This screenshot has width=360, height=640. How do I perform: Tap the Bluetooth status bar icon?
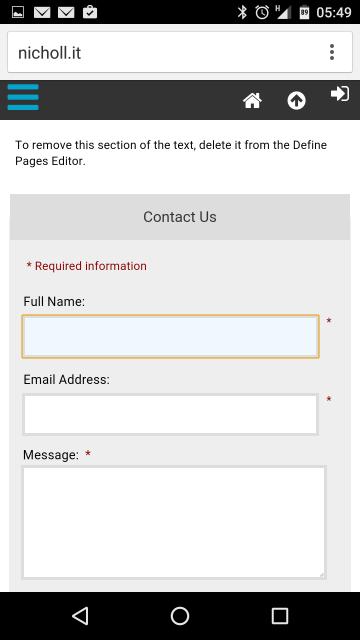[242, 12]
